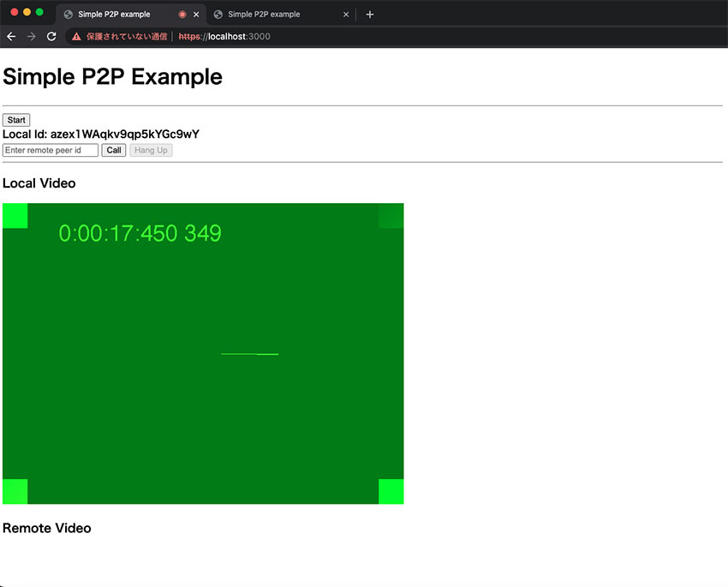728x587 pixels.
Task: Click the browser back arrow
Action: click(11, 37)
